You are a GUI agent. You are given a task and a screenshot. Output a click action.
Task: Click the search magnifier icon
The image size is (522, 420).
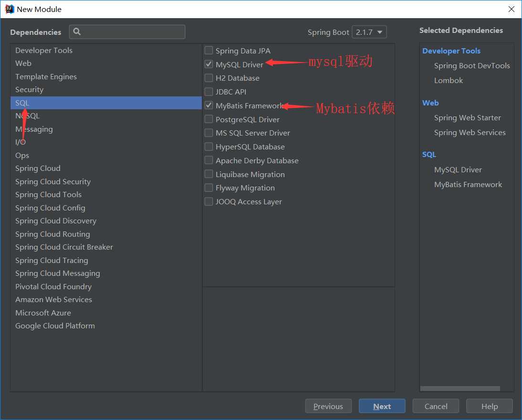pyautogui.click(x=77, y=31)
